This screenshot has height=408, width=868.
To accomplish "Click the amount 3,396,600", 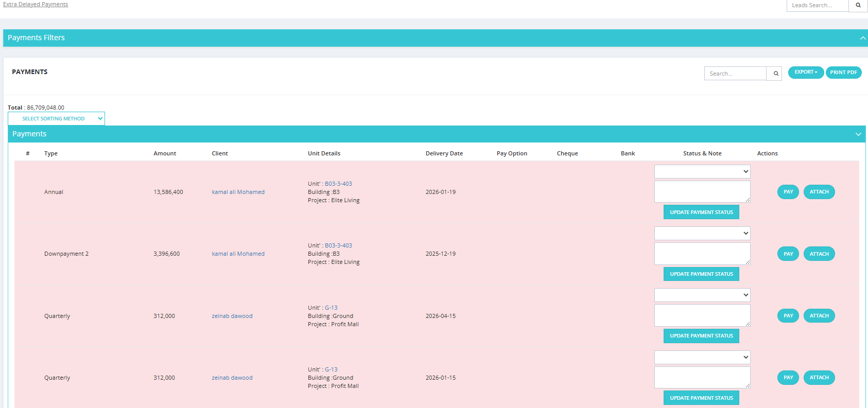I will [166, 254].
